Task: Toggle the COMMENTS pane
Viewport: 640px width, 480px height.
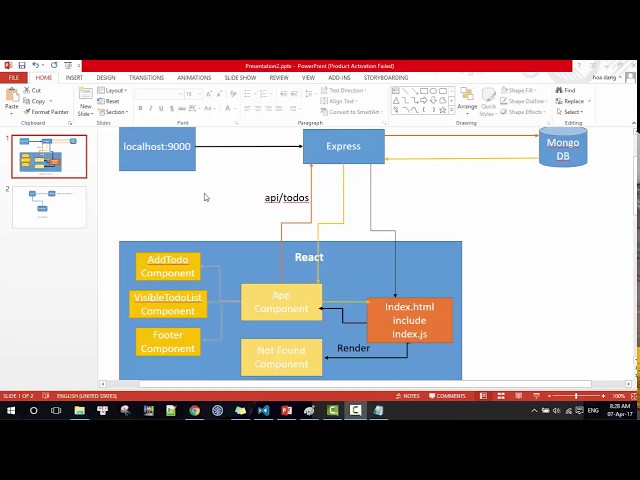Action: [447, 396]
